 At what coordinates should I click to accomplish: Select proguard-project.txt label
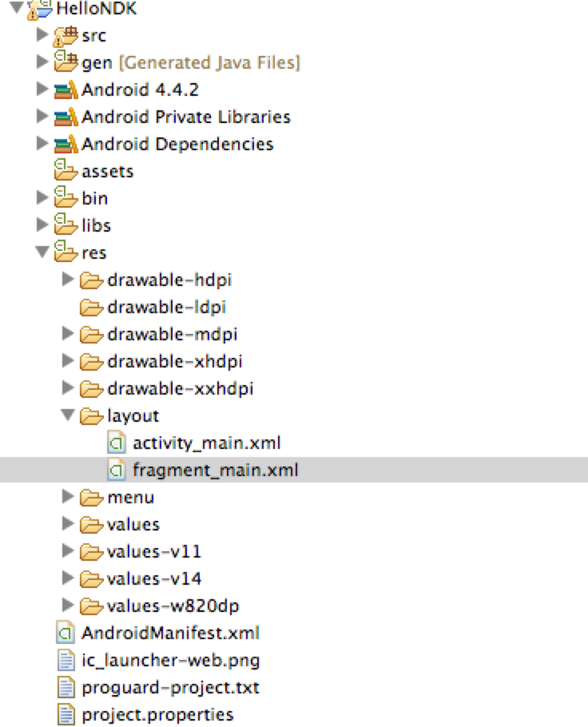[x=171, y=688]
